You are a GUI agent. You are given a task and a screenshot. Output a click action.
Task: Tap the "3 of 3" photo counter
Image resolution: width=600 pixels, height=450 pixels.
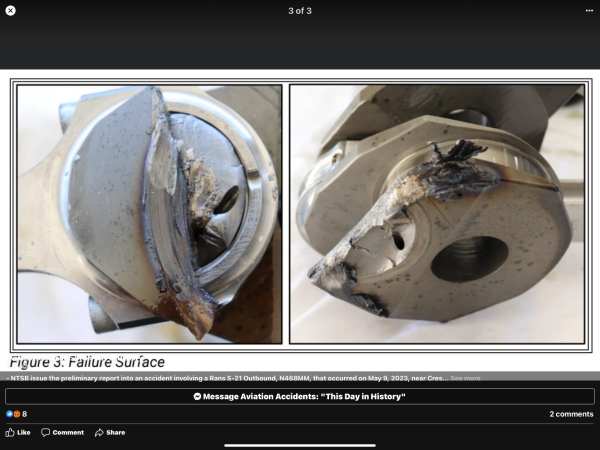300,10
